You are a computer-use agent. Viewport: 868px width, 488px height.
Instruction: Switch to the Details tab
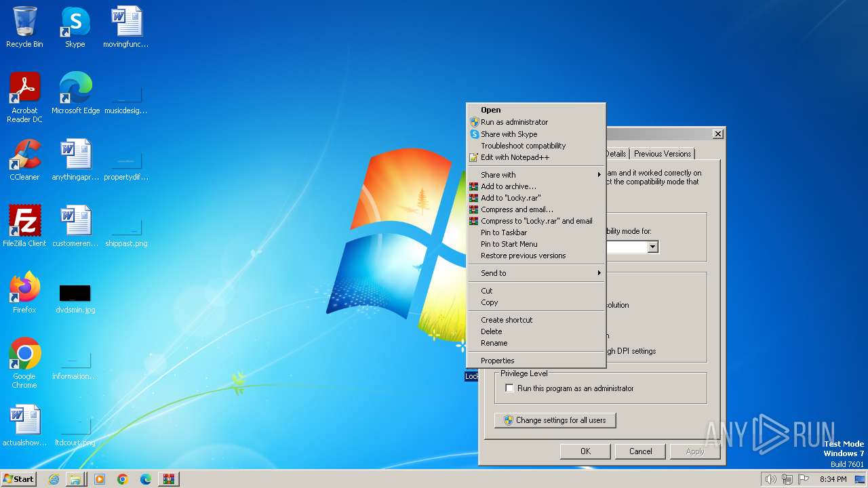tap(616, 154)
